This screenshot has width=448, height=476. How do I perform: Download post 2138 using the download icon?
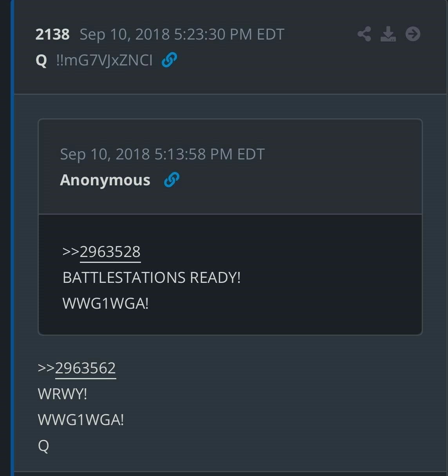388,34
